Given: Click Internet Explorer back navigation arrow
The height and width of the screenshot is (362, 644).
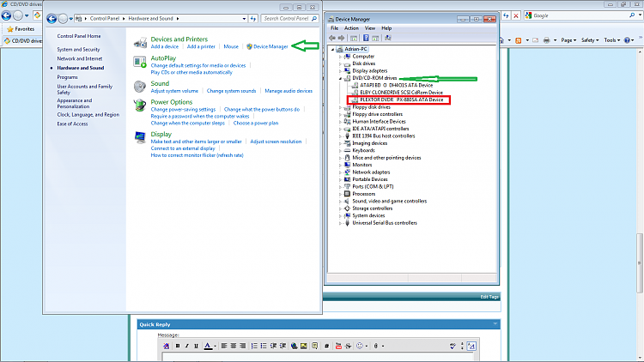Looking at the screenshot, I should tap(6, 15).
